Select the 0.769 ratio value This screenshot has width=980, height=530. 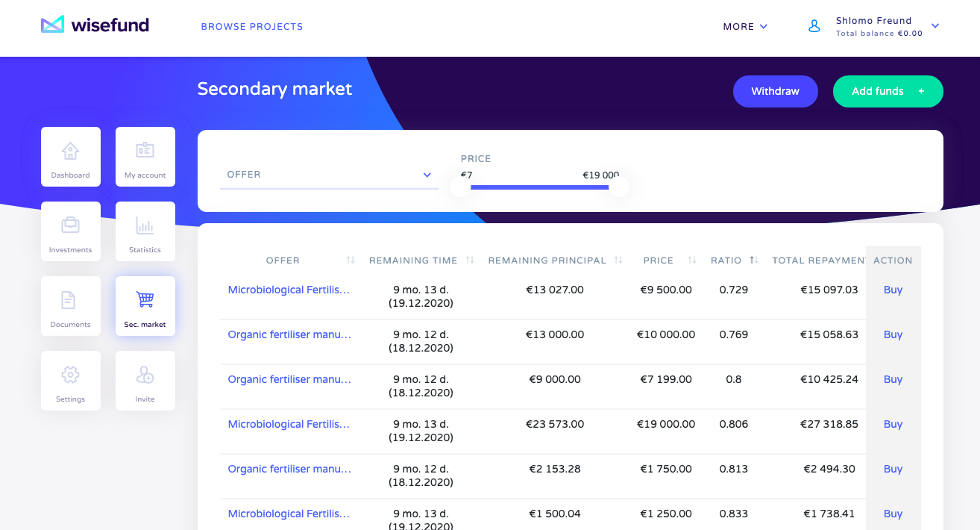coord(734,334)
